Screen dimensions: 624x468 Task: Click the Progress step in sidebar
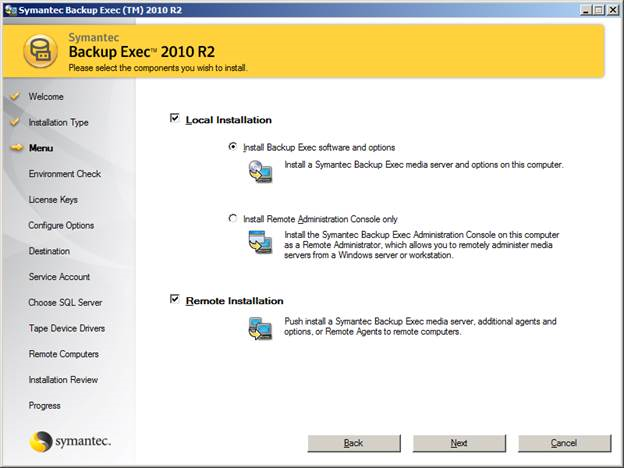click(x=45, y=406)
